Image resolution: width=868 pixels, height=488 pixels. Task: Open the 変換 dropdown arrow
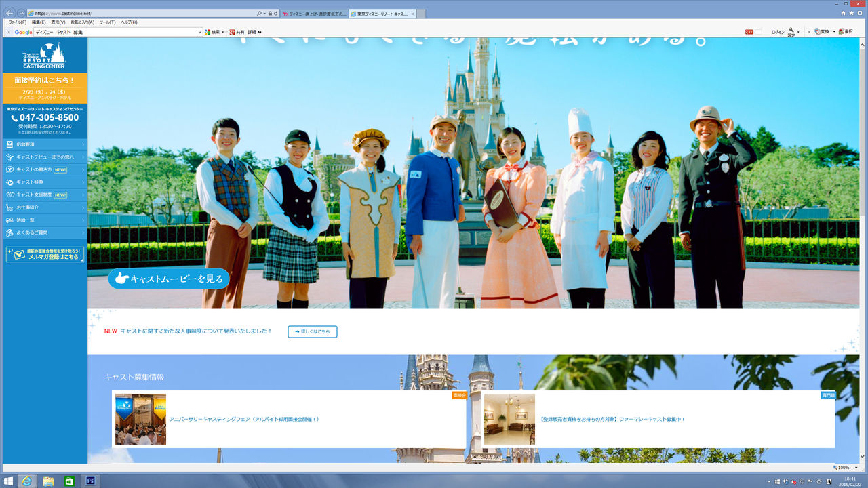click(x=834, y=32)
